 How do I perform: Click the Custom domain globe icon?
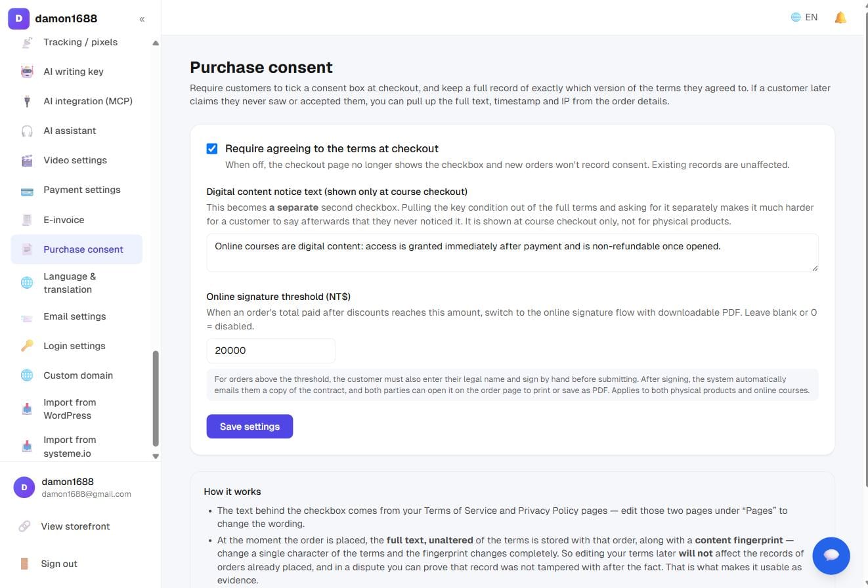pos(27,375)
